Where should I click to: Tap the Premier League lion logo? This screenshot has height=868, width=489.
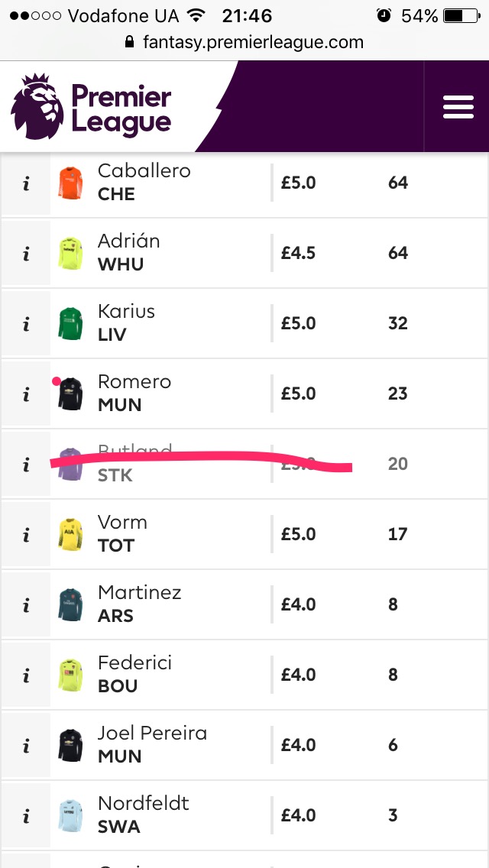pyautogui.click(x=37, y=106)
